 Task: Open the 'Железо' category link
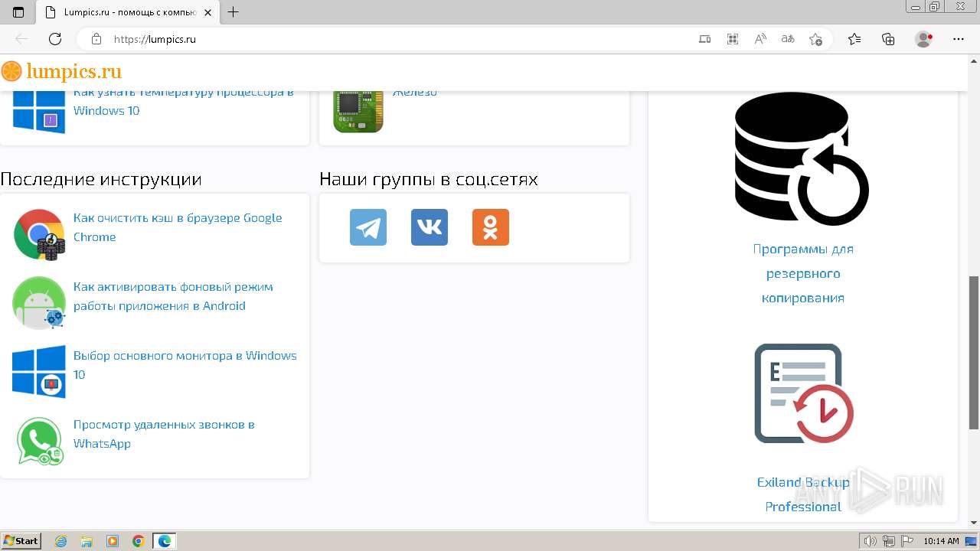tap(415, 93)
